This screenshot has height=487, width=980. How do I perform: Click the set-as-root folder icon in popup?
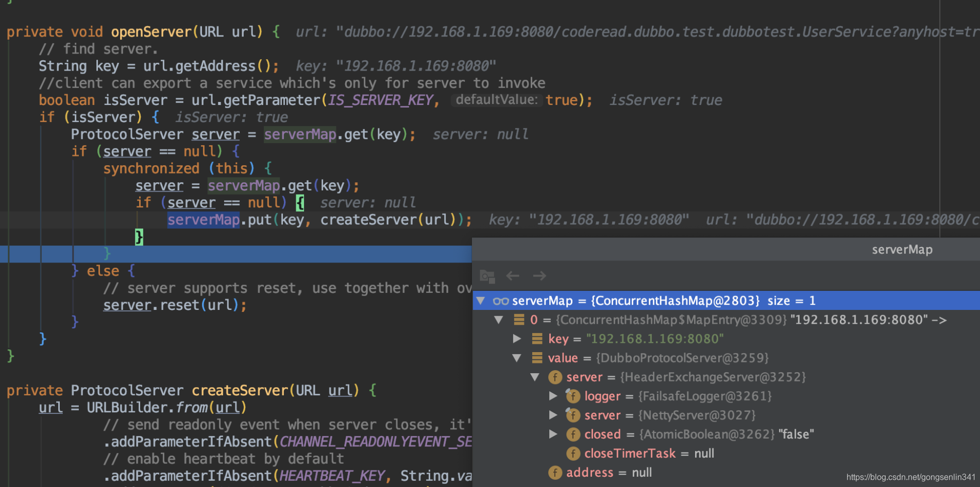[x=487, y=276]
